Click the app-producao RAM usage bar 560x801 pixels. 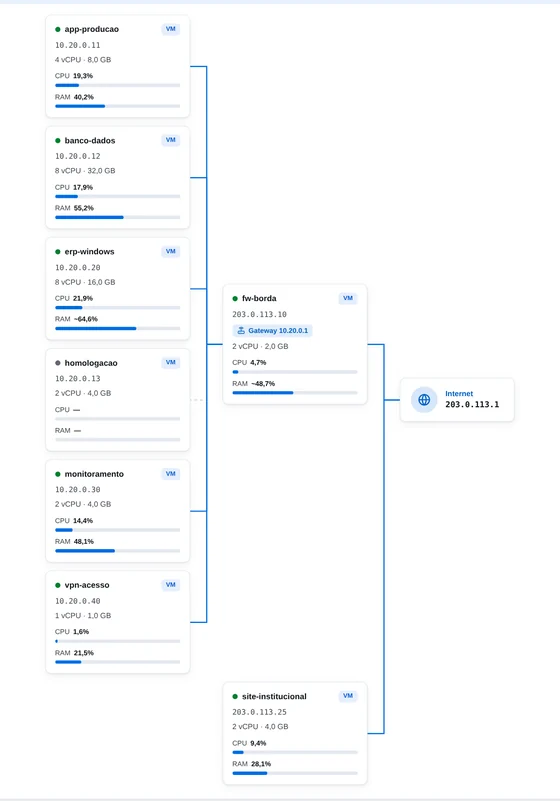(x=118, y=106)
